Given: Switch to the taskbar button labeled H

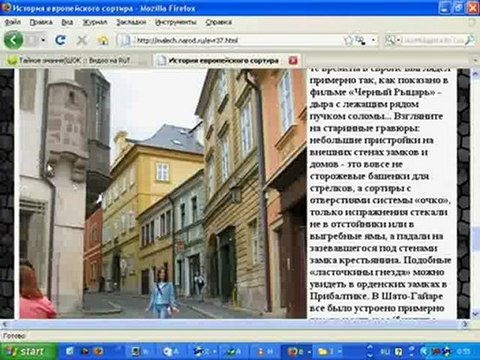Looking at the screenshot, I should 266,351.
